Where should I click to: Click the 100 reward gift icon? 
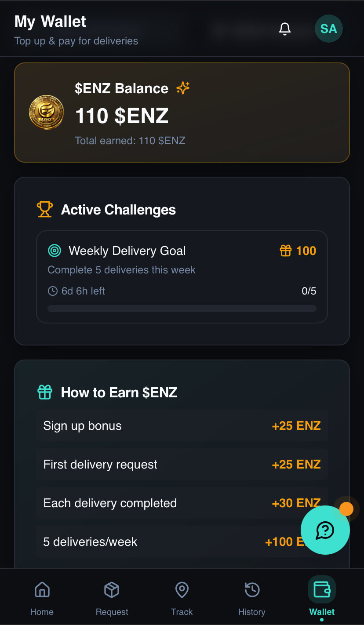point(286,251)
